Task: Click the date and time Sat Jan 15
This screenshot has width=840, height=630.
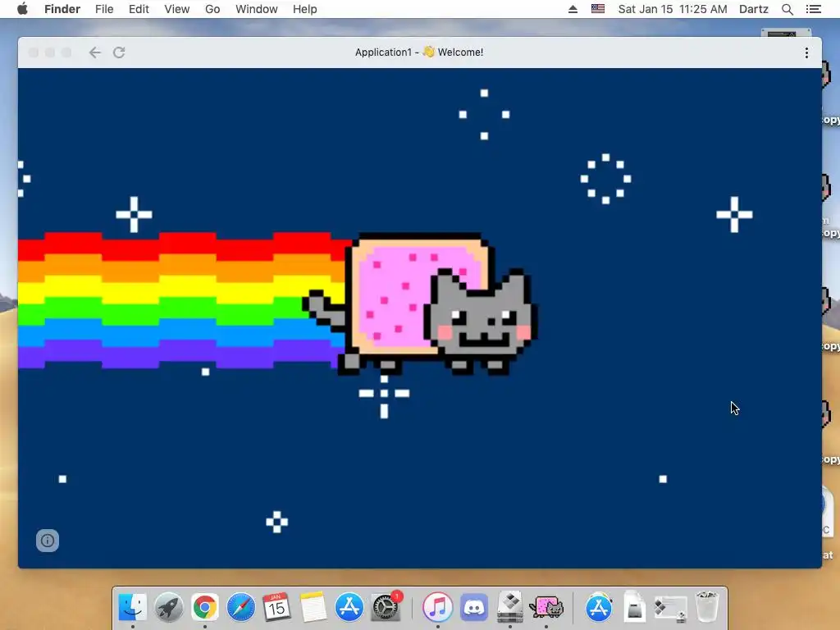Action: 673,9
